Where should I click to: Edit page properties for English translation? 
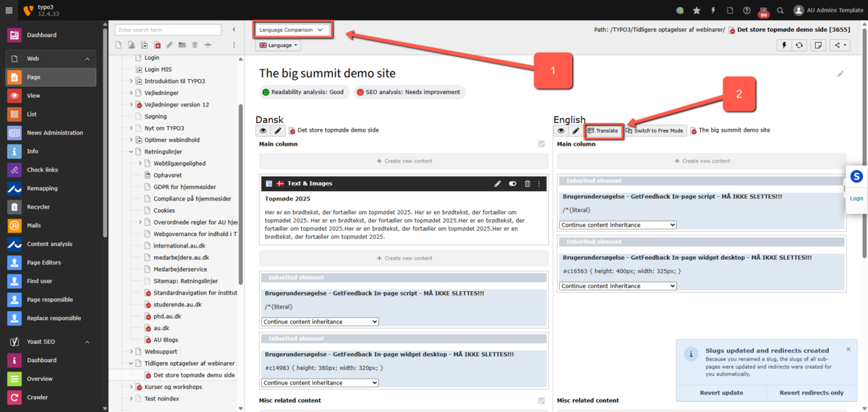[x=576, y=131]
